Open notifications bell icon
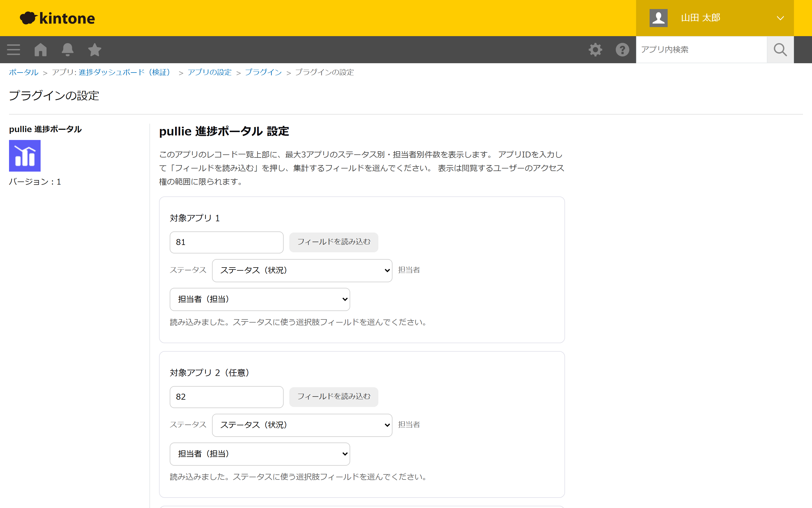 pyautogui.click(x=67, y=50)
